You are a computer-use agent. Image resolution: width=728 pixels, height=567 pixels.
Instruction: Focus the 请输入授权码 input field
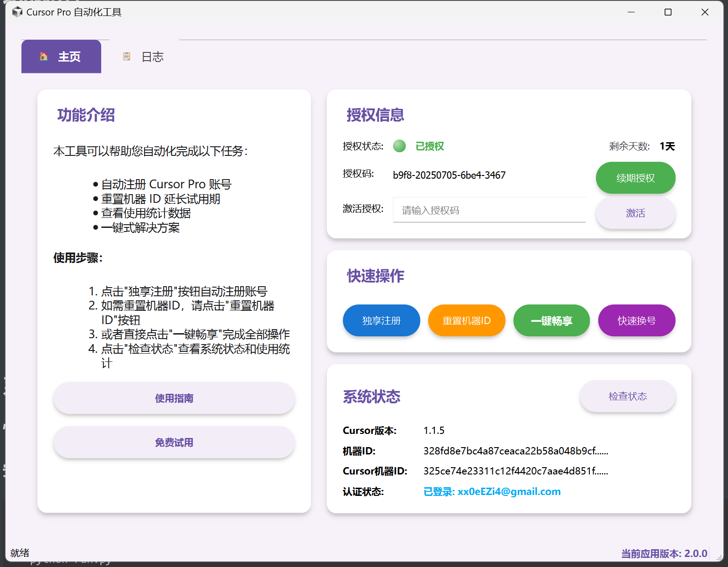click(489, 210)
